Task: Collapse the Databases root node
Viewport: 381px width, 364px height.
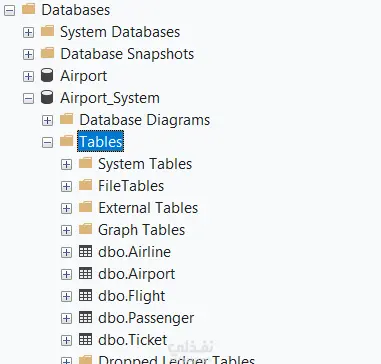Action: [9, 10]
